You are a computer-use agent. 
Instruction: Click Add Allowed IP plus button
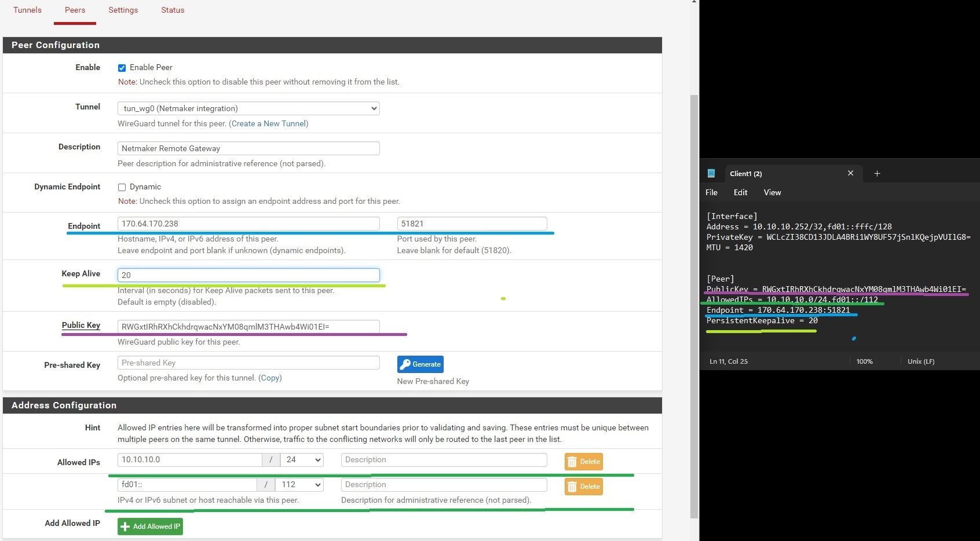150,527
